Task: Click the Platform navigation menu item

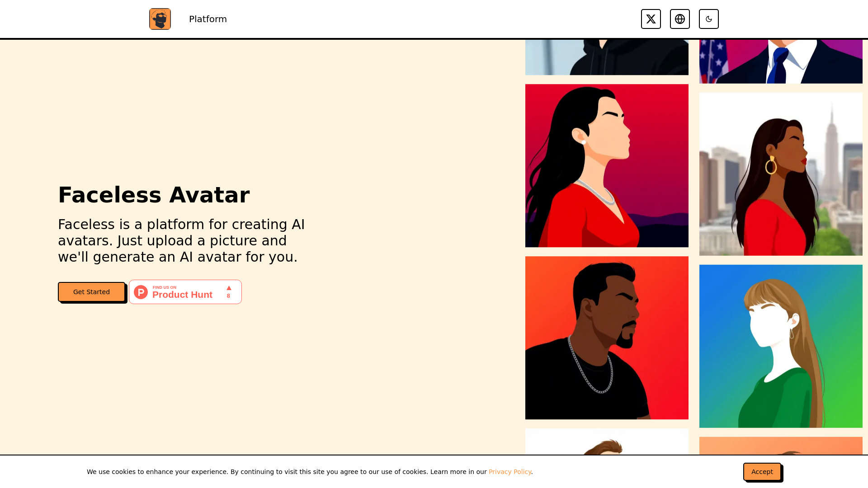Action: click(x=208, y=19)
